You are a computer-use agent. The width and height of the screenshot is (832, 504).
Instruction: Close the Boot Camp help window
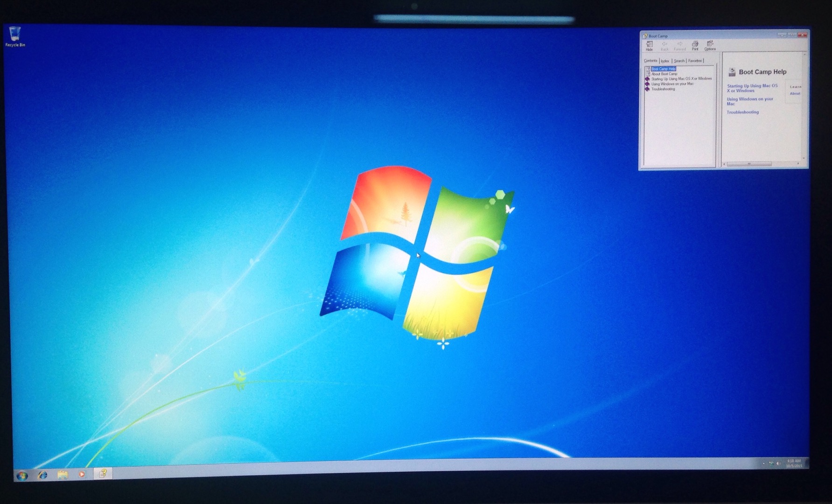pyautogui.click(x=802, y=35)
